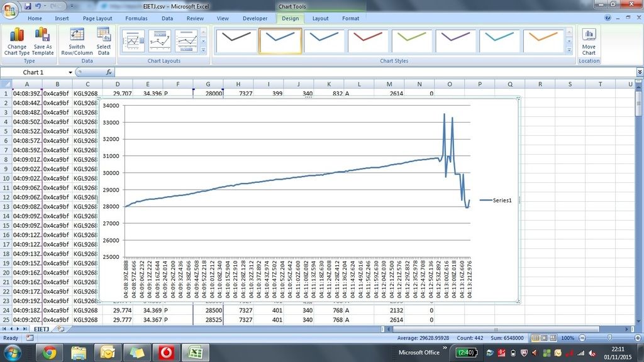Switch to Excel on the taskbar
The height and width of the screenshot is (362, 644).
coord(196,353)
